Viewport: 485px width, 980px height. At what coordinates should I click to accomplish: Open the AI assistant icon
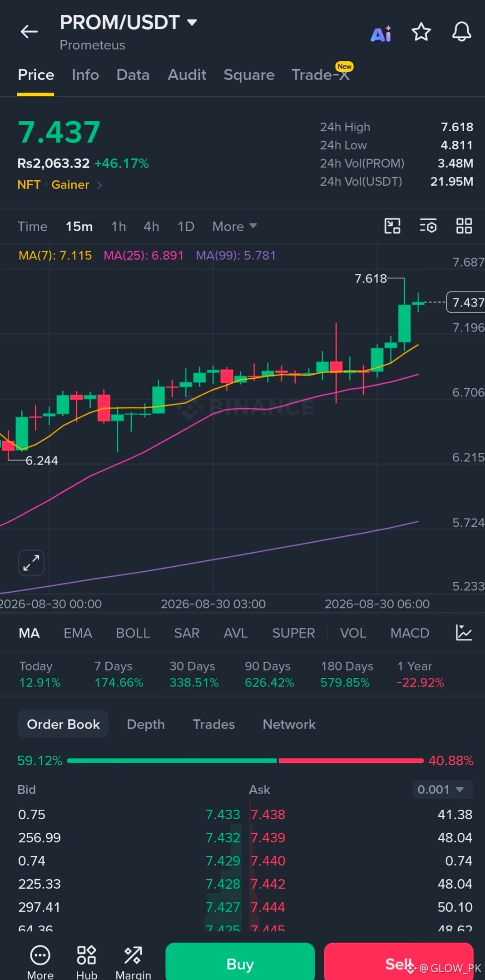(x=381, y=34)
